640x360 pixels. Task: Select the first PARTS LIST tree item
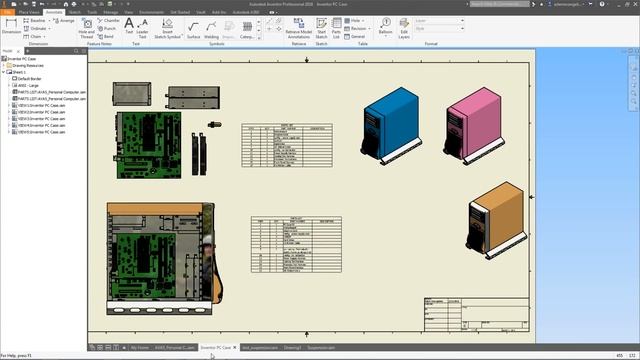tap(49, 92)
